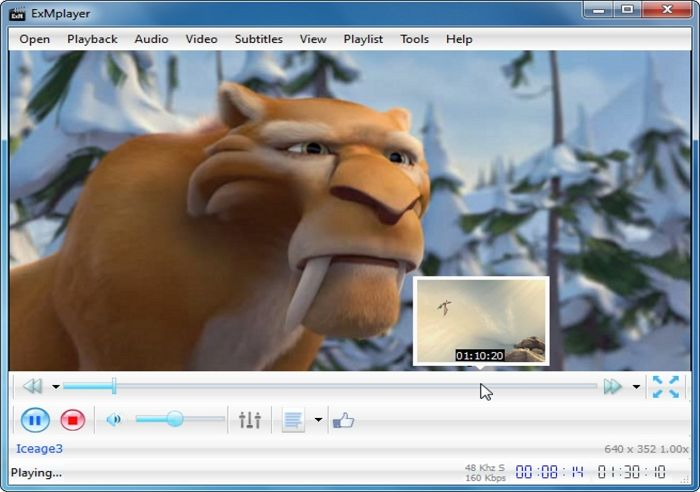Open the Tools menu
The image size is (700, 492).
pos(414,39)
